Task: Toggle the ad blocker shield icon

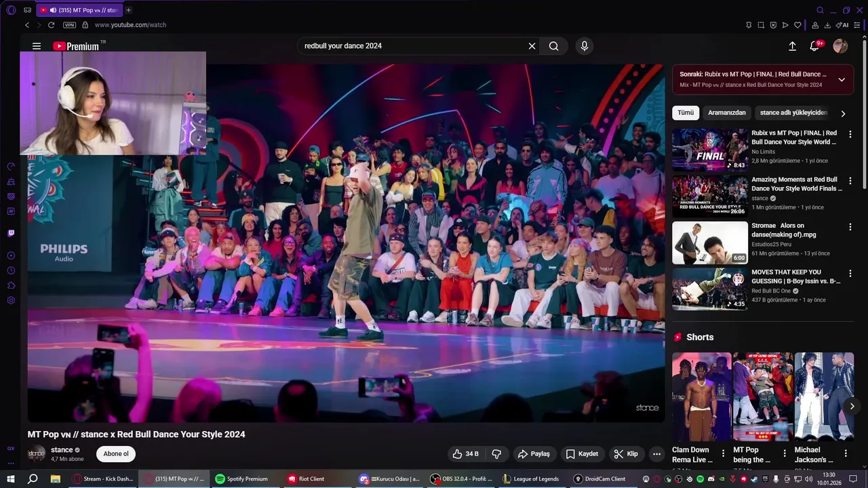Action: 773,25
